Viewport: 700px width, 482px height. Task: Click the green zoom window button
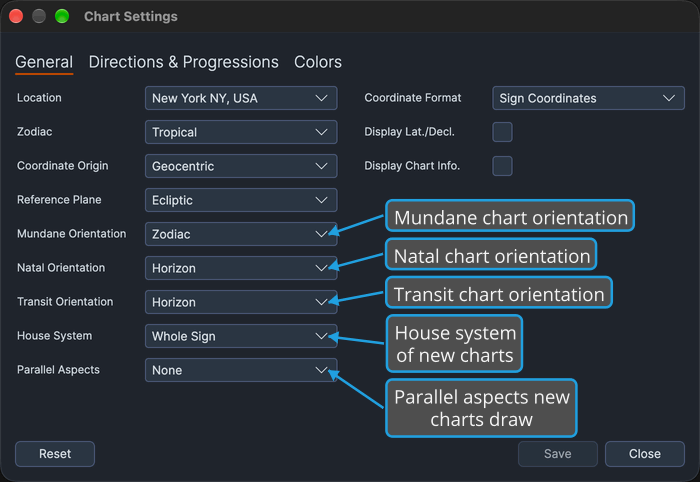click(x=62, y=17)
